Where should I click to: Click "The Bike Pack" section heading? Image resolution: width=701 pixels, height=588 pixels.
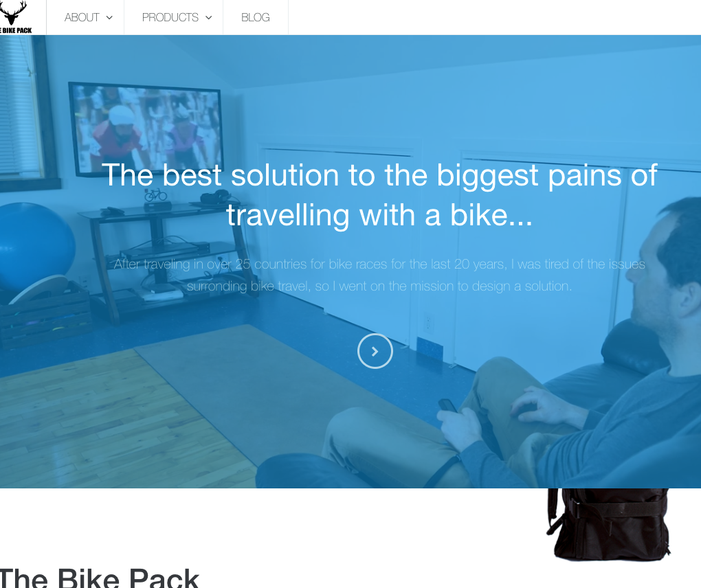point(99,578)
